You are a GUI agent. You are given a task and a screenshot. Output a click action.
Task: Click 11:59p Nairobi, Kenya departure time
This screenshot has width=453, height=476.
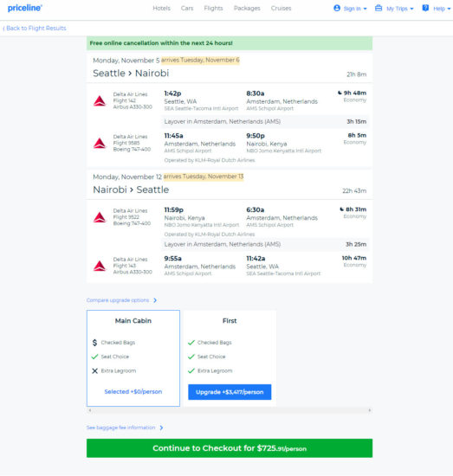click(174, 209)
